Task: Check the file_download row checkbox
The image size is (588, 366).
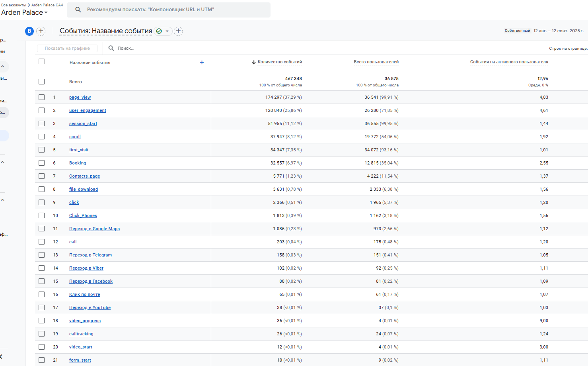Action: click(42, 189)
